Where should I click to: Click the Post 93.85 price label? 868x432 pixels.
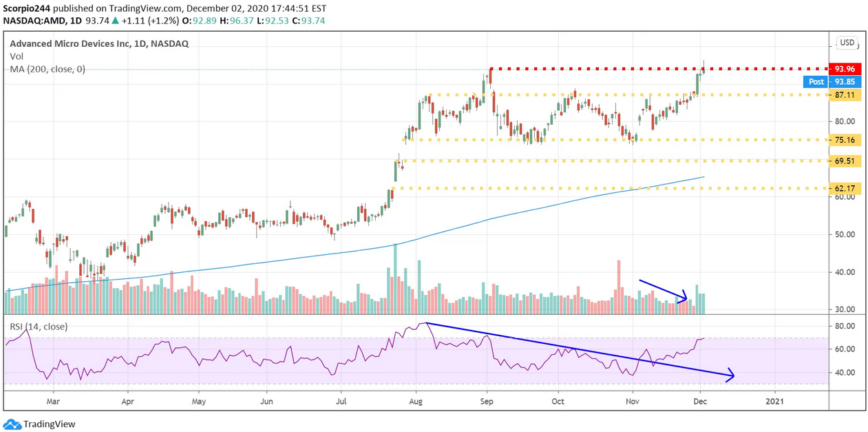832,81
